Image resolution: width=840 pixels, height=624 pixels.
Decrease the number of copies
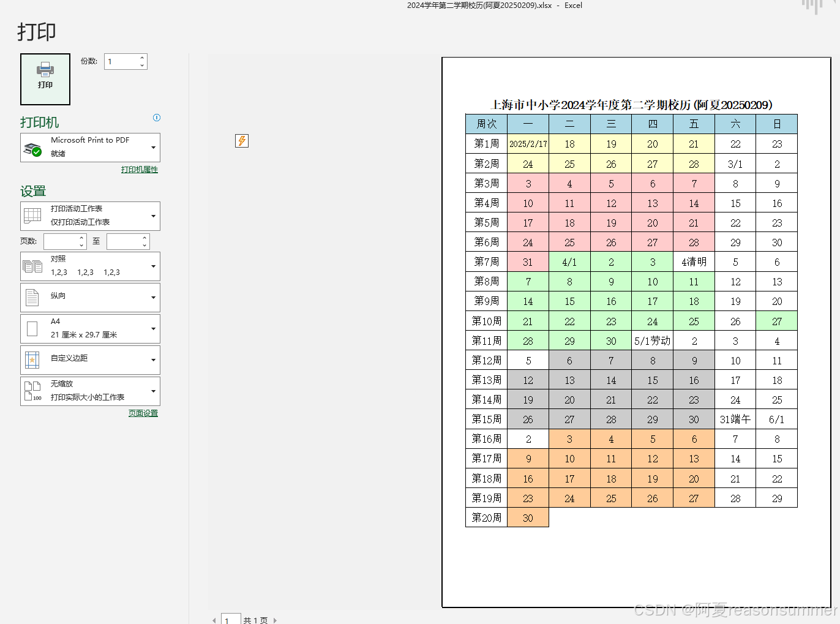tap(143, 65)
